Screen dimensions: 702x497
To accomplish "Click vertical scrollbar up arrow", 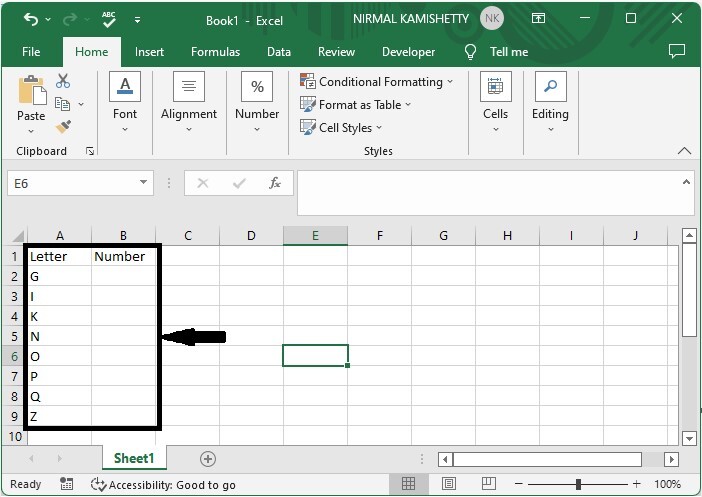I will click(689, 236).
